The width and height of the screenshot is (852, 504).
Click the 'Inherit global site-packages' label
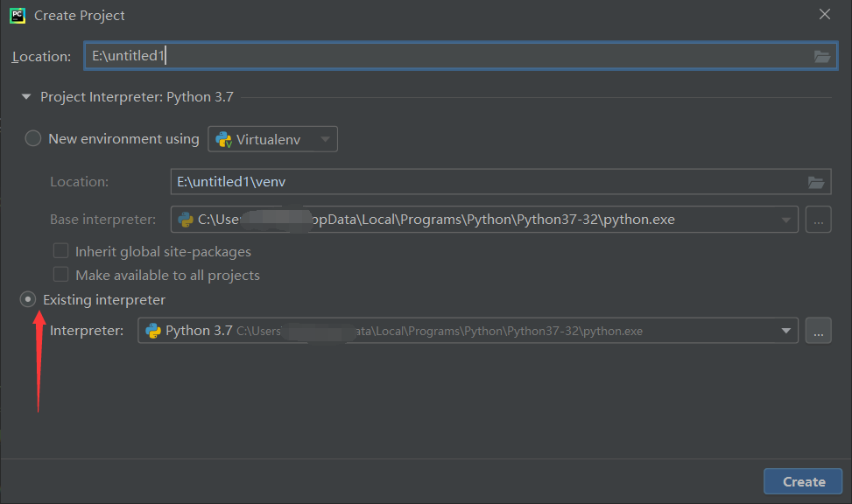163,252
